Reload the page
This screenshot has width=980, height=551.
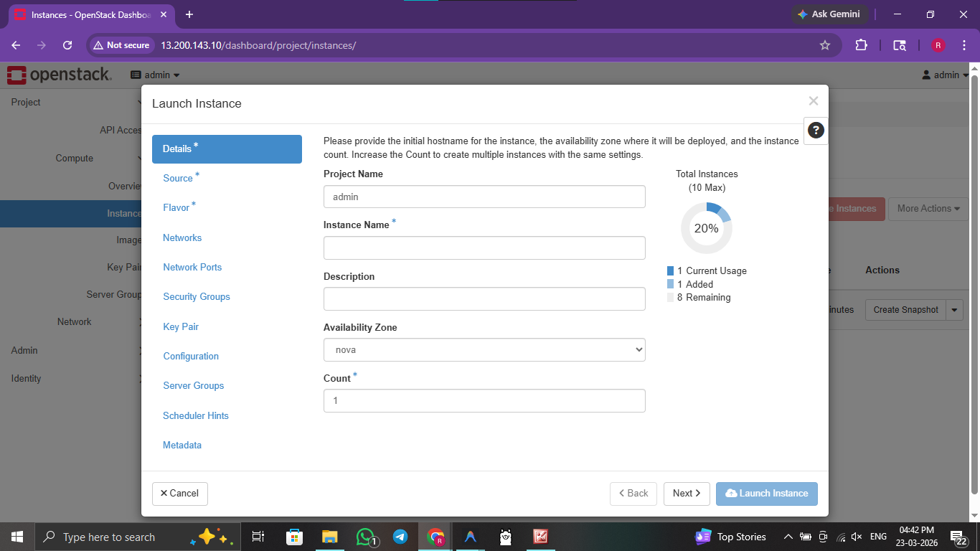tap(67, 45)
